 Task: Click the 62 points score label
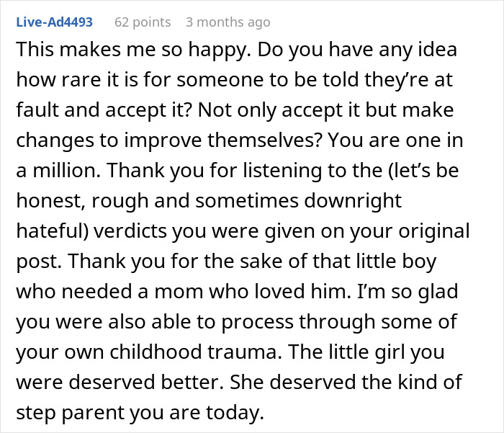(x=143, y=22)
